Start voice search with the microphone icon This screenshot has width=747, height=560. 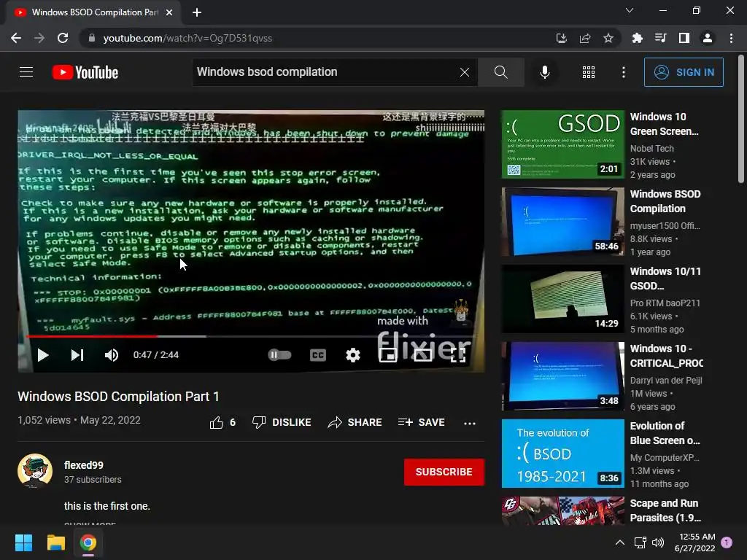544,72
